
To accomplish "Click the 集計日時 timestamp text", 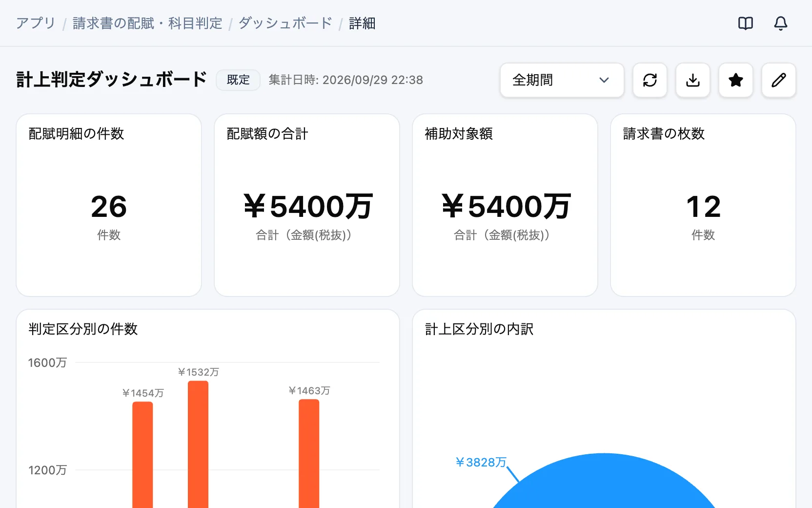I will click(345, 80).
